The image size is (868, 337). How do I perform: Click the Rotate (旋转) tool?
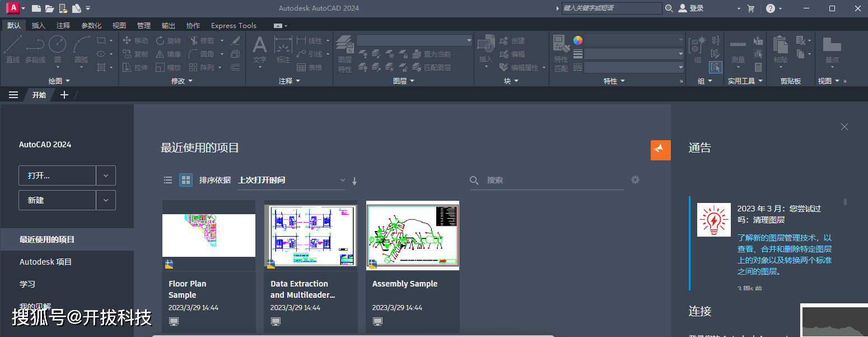pyautogui.click(x=169, y=40)
